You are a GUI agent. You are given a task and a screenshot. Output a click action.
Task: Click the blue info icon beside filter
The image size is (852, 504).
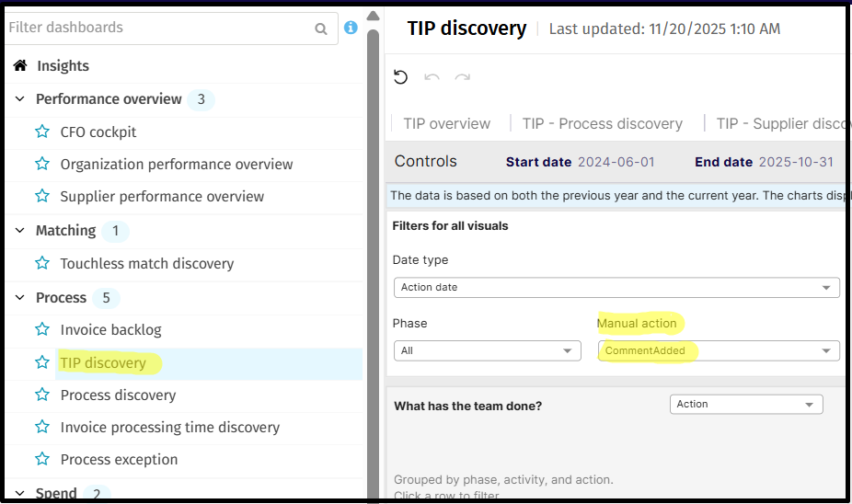(351, 28)
